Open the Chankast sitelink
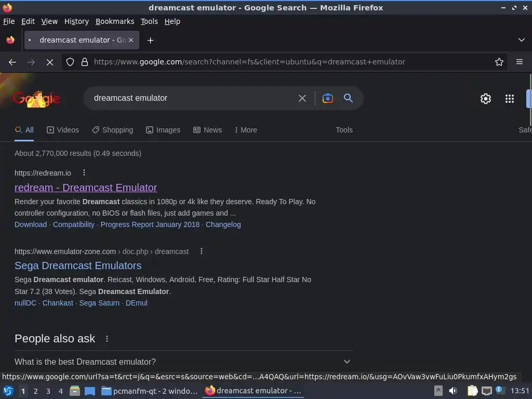The width and height of the screenshot is (532, 399). click(58, 303)
